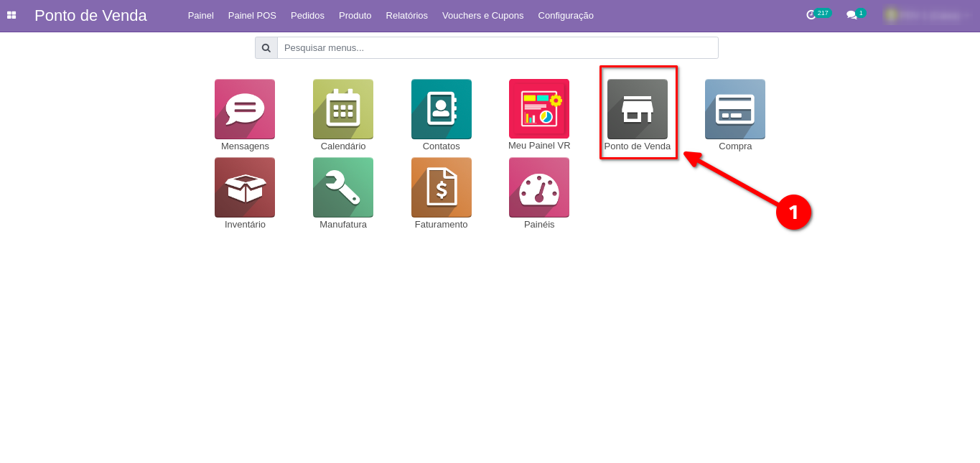Screen dimensions: 980x463
Task: Open the Configuração menu
Action: (566, 15)
